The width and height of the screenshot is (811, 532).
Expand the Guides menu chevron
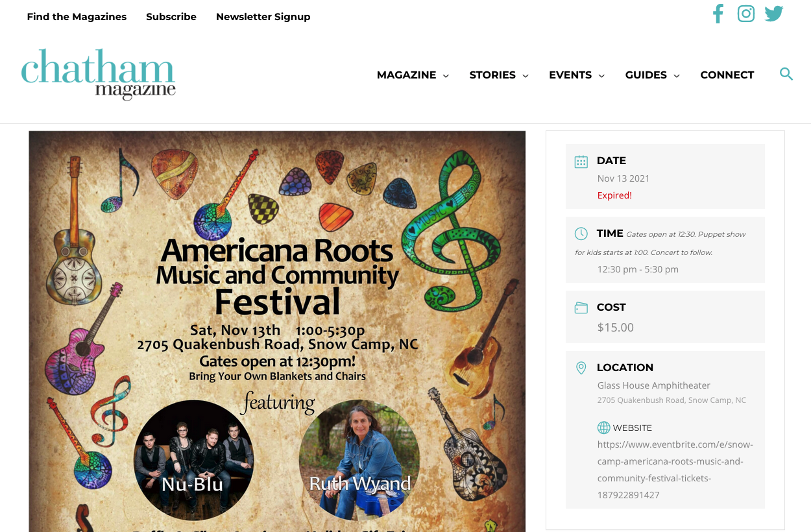[x=677, y=76]
